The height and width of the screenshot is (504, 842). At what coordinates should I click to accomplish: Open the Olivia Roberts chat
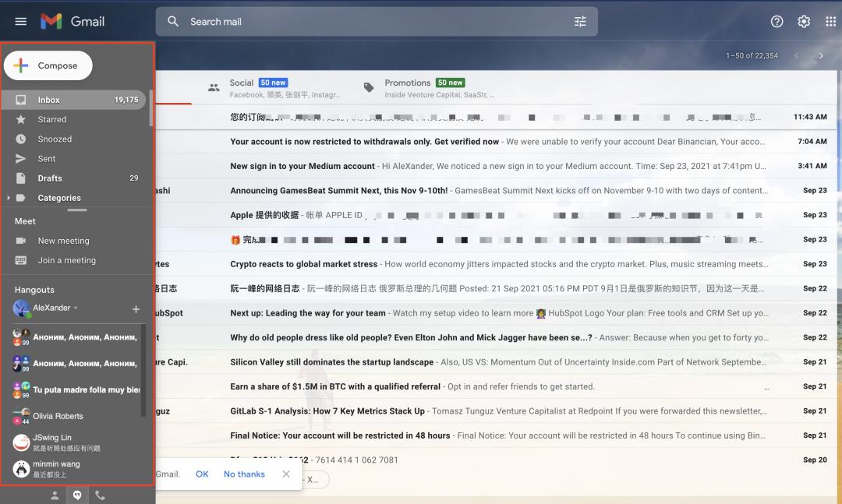[x=76, y=416]
